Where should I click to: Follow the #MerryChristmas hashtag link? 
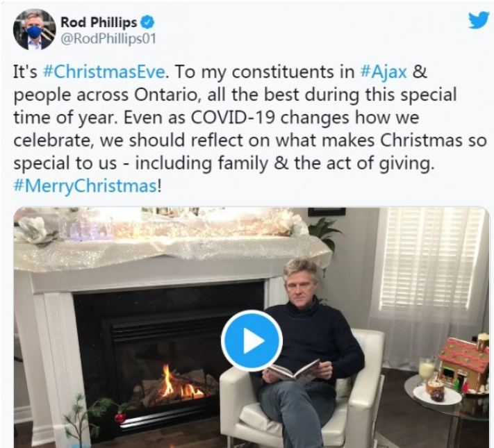pos(85,186)
